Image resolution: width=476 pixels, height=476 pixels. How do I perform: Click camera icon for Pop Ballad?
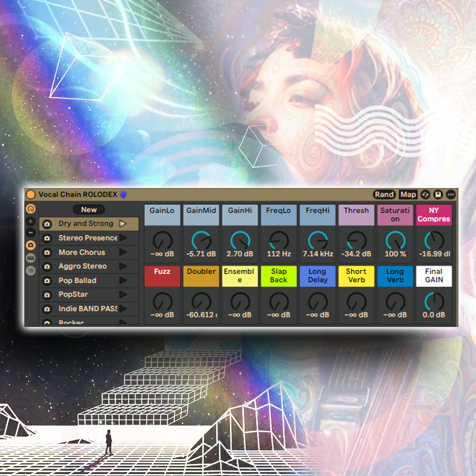click(47, 281)
